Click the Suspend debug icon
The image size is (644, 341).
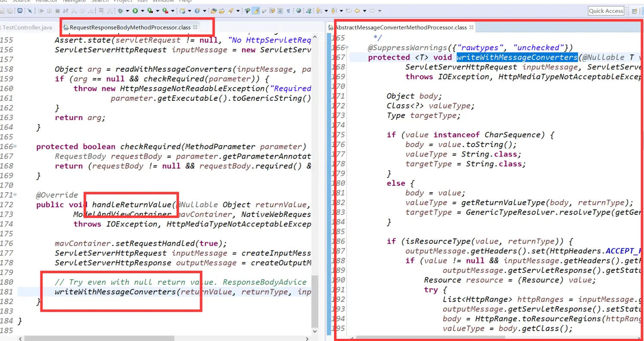[49, 11]
